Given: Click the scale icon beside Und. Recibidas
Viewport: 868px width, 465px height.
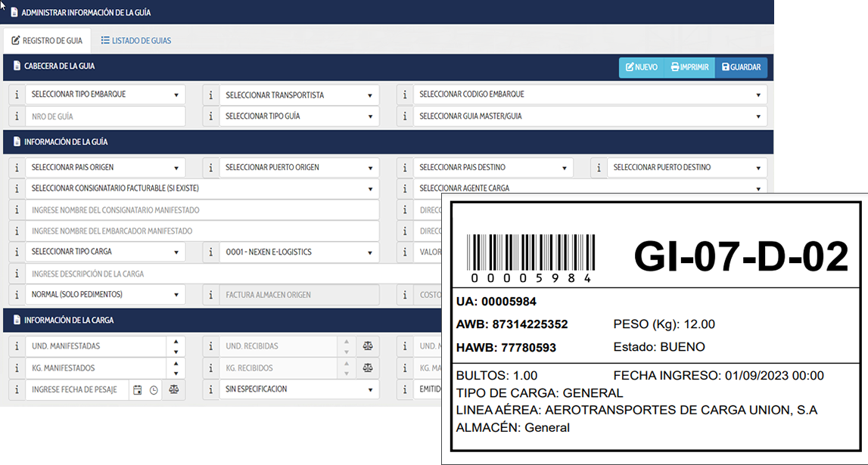Looking at the screenshot, I should click(368, 346).
